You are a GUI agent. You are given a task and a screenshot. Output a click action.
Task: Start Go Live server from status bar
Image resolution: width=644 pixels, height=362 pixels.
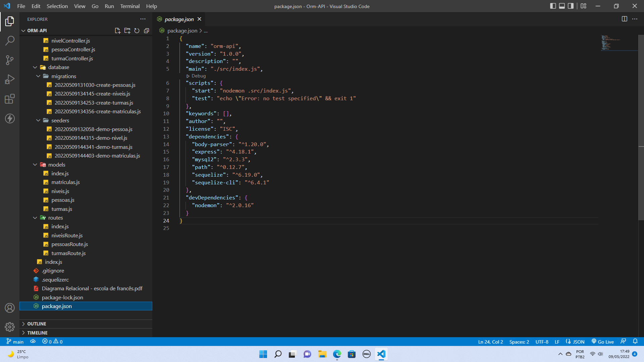602,342
